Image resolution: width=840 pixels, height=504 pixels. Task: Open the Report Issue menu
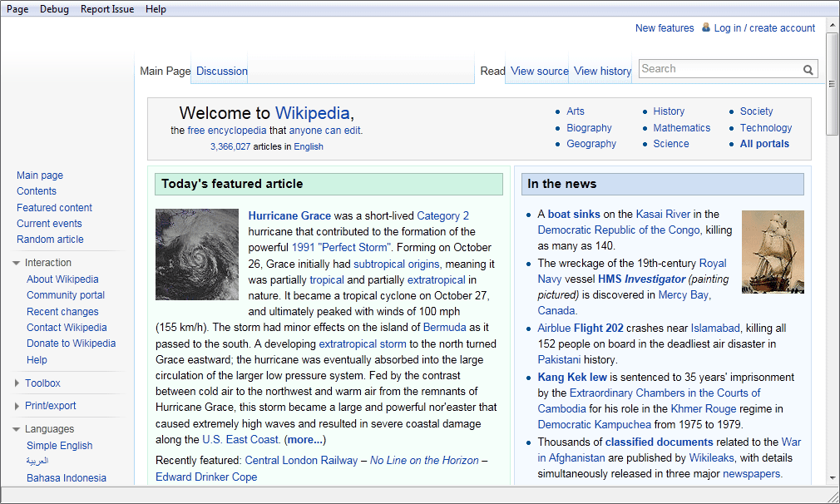click(x=107, y=9)
